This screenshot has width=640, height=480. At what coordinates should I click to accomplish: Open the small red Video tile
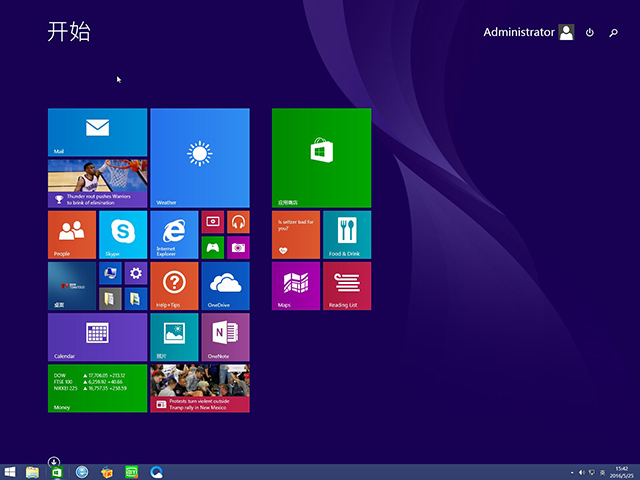pyautogui.click(x=213, y=222)
